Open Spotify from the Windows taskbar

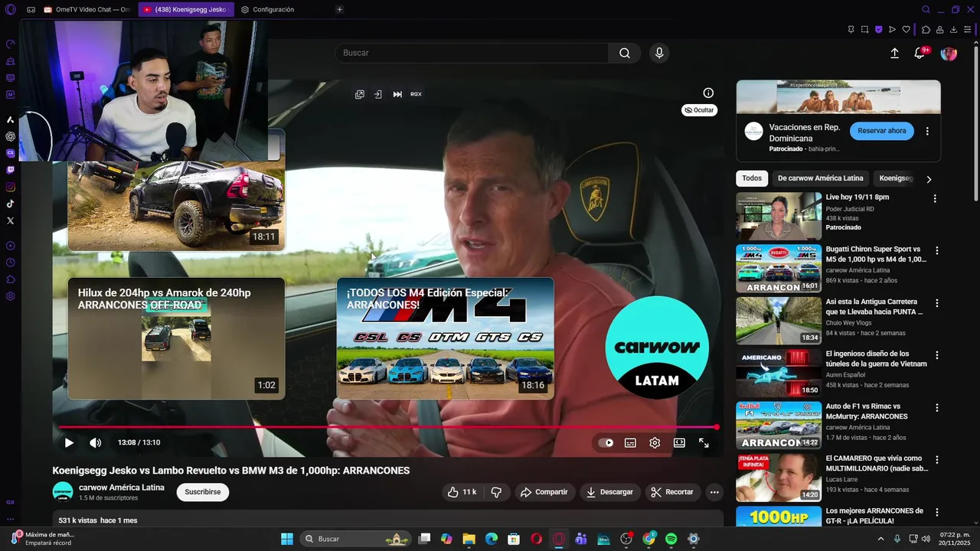point(671,539)
